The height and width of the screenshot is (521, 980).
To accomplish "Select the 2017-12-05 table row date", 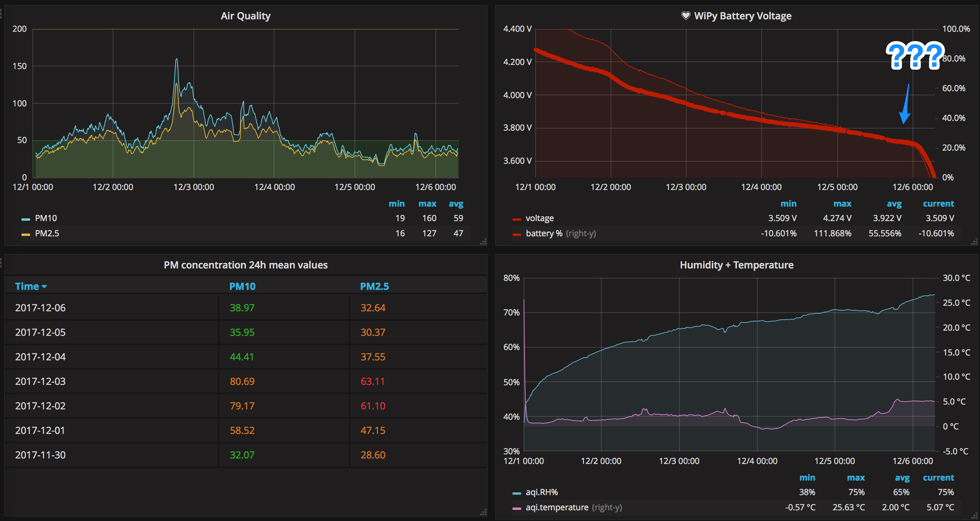I will [x=40, y=332].
